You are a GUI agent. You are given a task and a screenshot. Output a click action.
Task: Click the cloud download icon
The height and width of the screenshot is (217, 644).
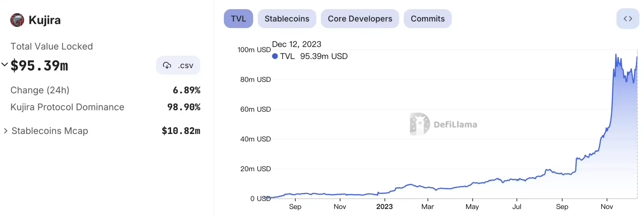click(x=167, y=66)
